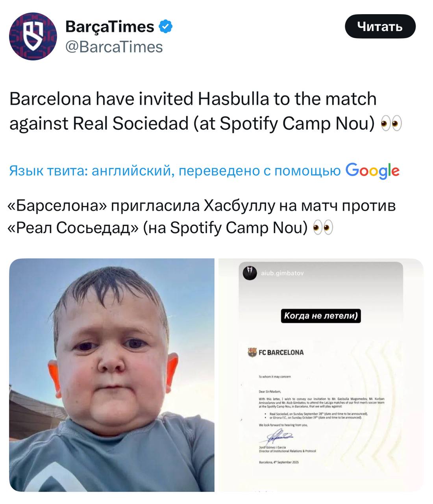Image resolution: width=433 pixels, height=504 pixels.
Task: Open the FC Barcelona letter image
Action: (321, 375)
